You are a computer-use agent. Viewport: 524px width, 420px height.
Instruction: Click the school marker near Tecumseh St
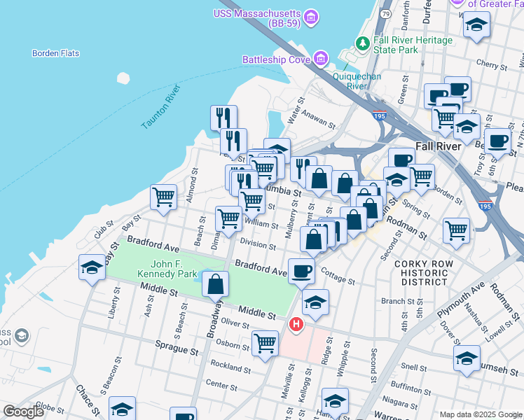click(x=467, y=358)
